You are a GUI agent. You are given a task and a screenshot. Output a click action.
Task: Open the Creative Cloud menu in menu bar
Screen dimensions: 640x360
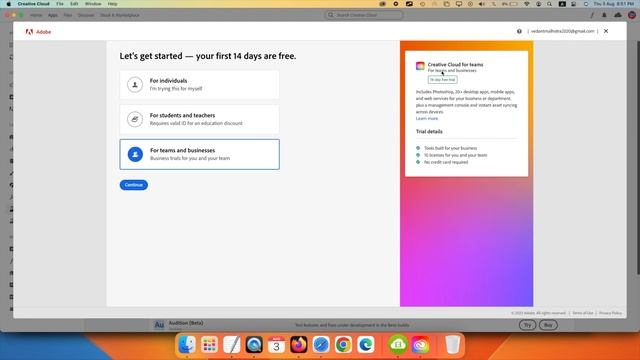click(33, 4)
